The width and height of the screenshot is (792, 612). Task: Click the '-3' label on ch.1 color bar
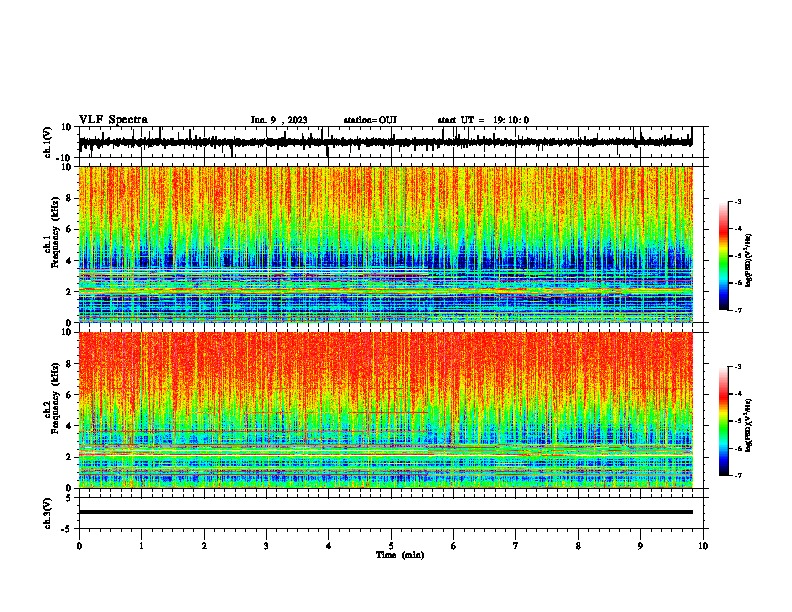click(x=737, y=201)
